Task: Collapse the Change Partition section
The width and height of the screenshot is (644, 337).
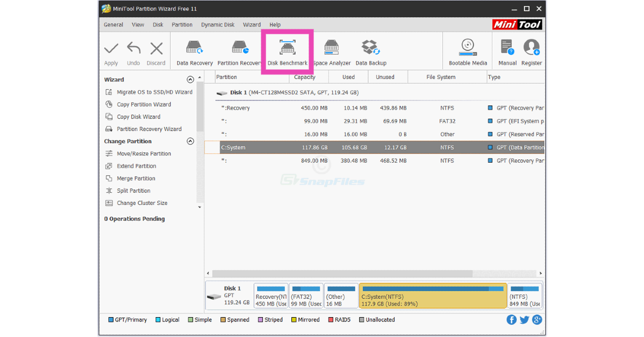Action: (190, 142)
